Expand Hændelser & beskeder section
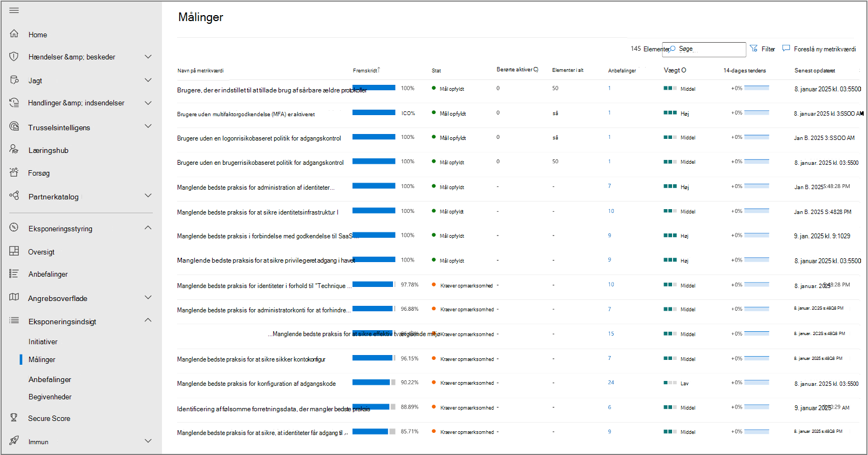Viewport: 868px width, 455px height. point(148,56)
